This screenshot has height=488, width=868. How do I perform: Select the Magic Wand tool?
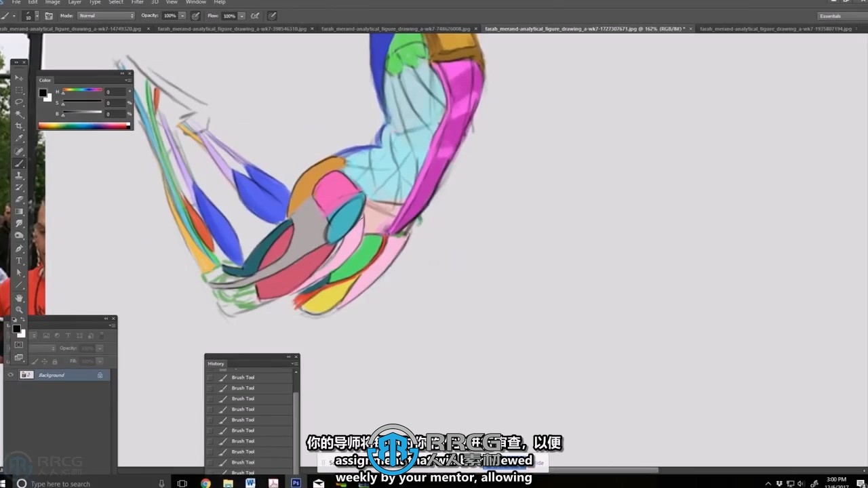tap(19, 115)
